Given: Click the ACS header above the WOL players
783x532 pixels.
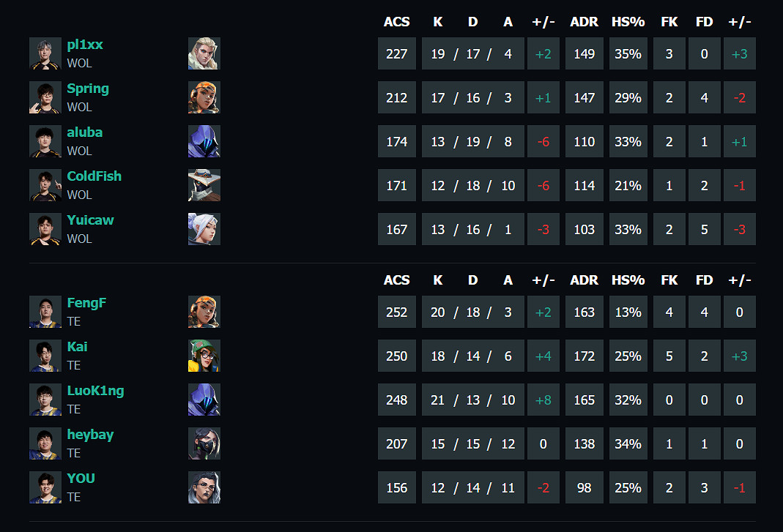Looking at the screenshot, I should pyautogui.click(x=396, y=22).
